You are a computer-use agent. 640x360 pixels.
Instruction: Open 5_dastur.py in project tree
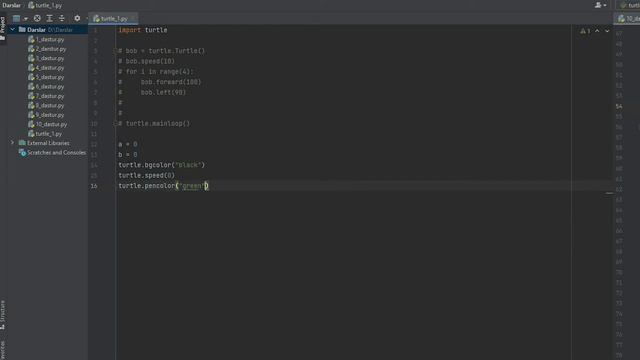click(x=46, y=77)
